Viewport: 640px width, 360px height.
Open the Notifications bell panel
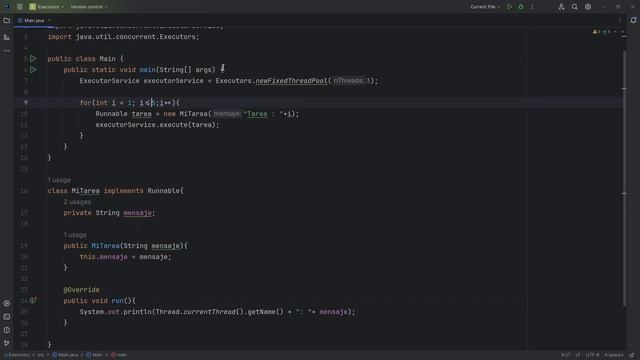tap(633, 20)
